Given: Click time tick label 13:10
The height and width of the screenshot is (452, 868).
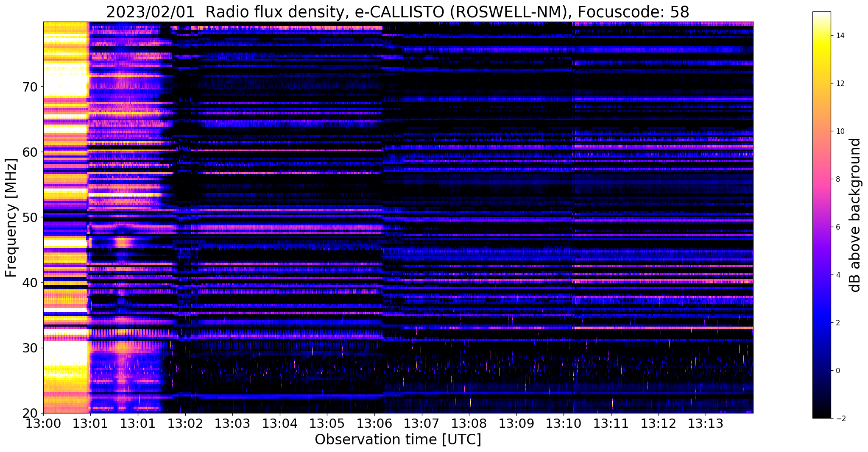Looking at the screenshot, I should tap(564, 423).
